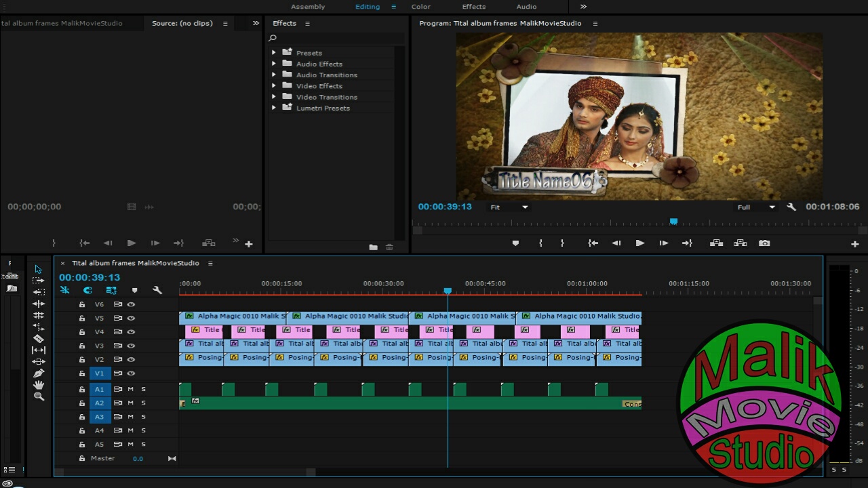Select the Pen tool

pyautogui.click(x=39, y=373)
